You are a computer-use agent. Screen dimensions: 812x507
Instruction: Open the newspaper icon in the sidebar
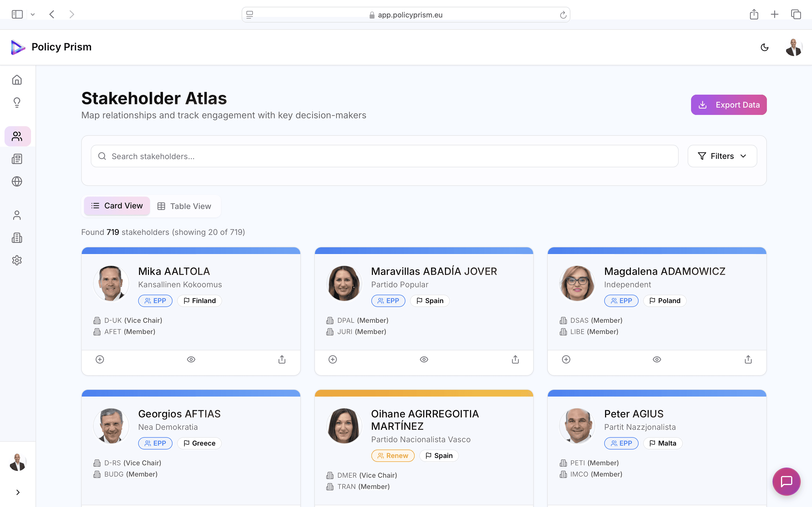[x=17, y=159]
